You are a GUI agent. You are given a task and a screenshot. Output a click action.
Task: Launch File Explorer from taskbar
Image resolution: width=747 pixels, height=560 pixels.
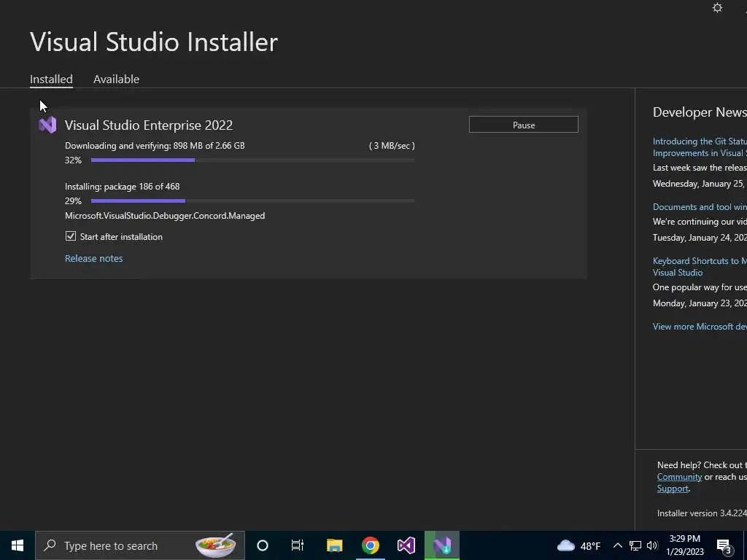click(x=334, y=545)
